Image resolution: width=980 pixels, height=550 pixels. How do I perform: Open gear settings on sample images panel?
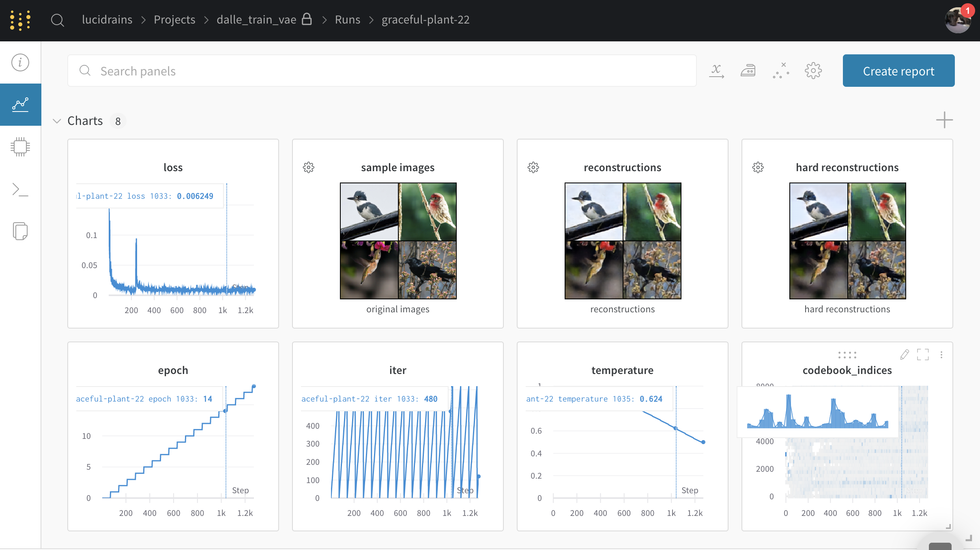click(x=309, y=168)
